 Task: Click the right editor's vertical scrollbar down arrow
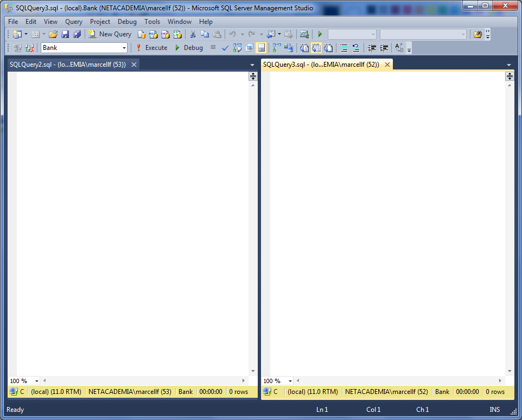(510, 371)
